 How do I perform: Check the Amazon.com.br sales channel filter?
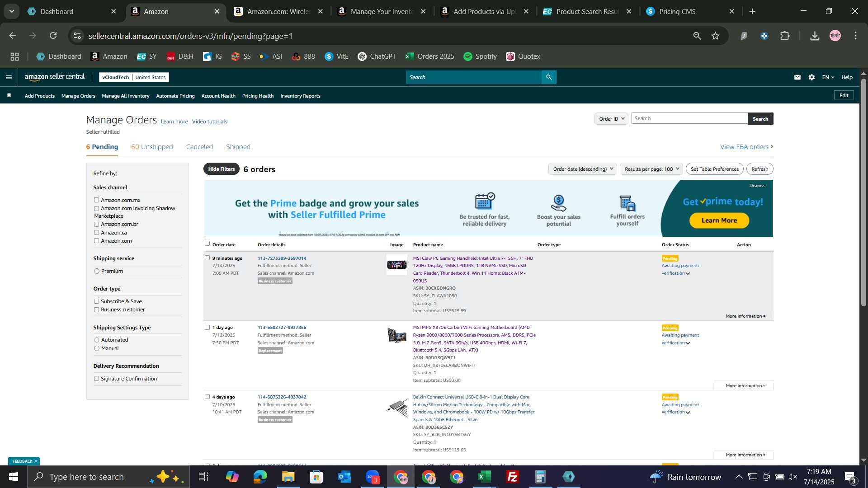pyautogui.click(x=96, y=224)
